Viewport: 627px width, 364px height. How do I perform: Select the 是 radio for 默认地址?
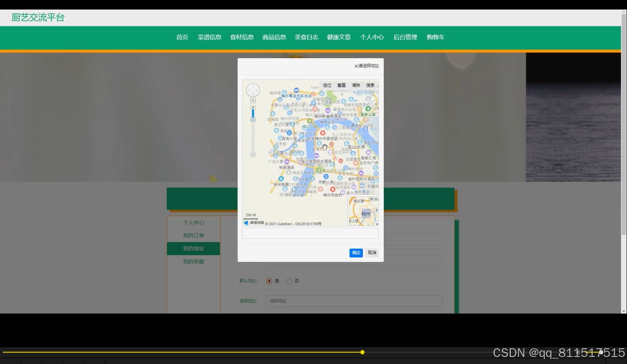[269, 281]
